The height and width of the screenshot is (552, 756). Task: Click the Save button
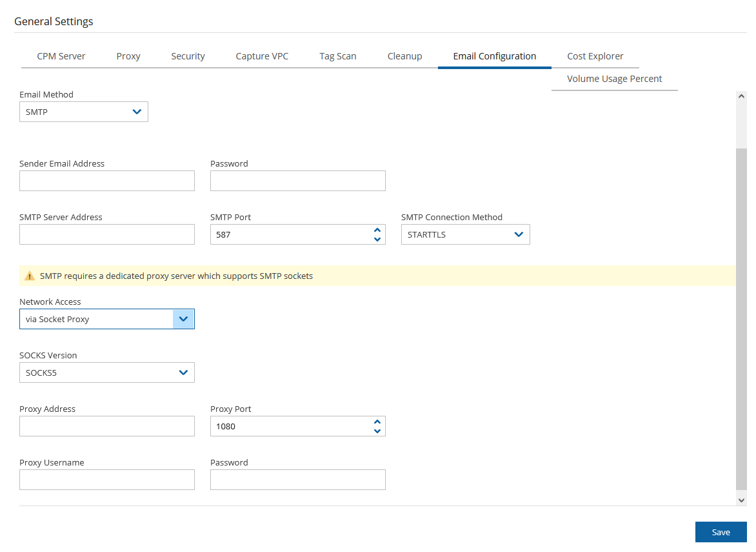click(x=721, y=532)
